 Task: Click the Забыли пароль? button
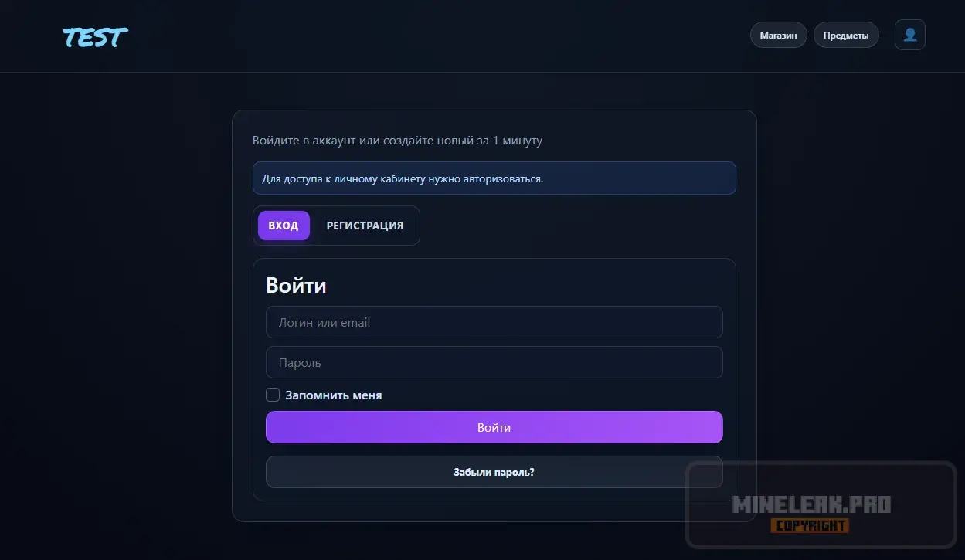[x=494, y=472]
